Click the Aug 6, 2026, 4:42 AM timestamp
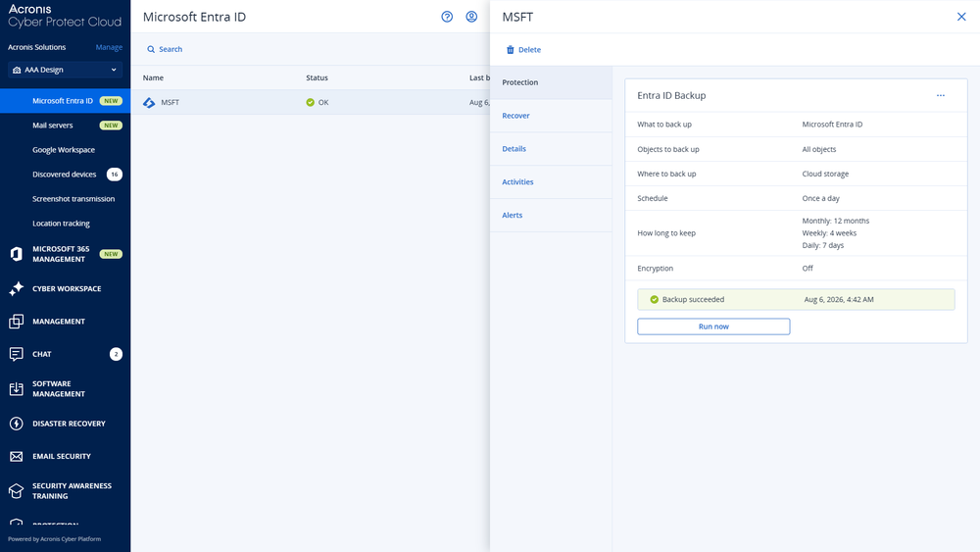Image resolution: width=980 pixels, height=552 pixels. click(839, 299)
